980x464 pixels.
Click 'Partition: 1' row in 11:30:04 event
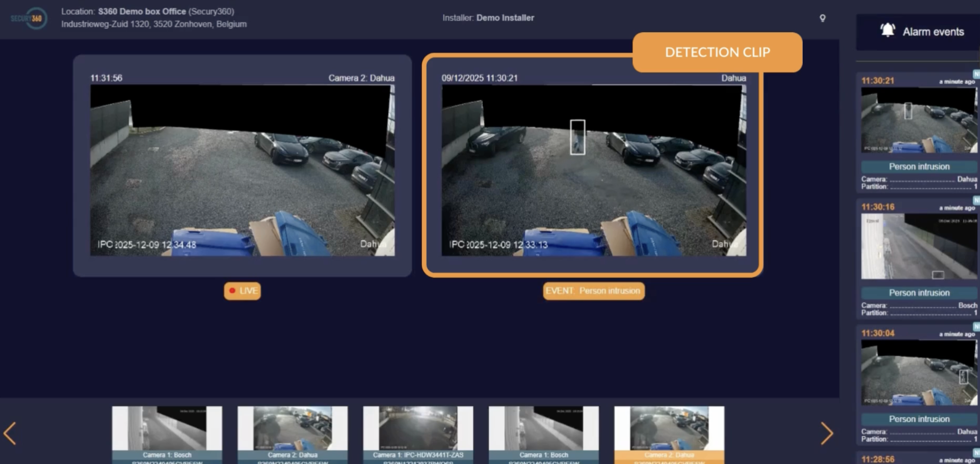pyautogui.click(x=919, y=439)
